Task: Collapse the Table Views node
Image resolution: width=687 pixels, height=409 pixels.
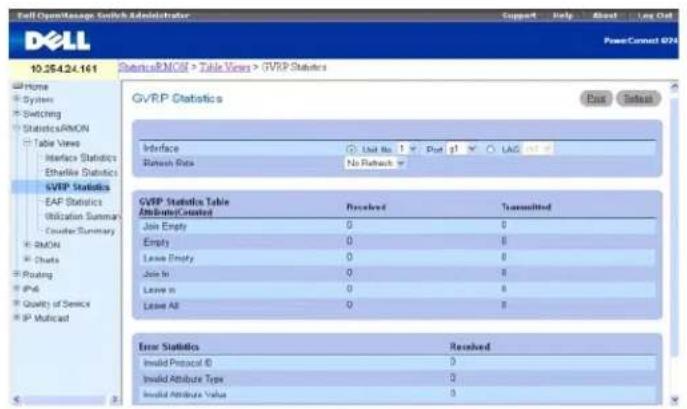Action: (28, 143)
